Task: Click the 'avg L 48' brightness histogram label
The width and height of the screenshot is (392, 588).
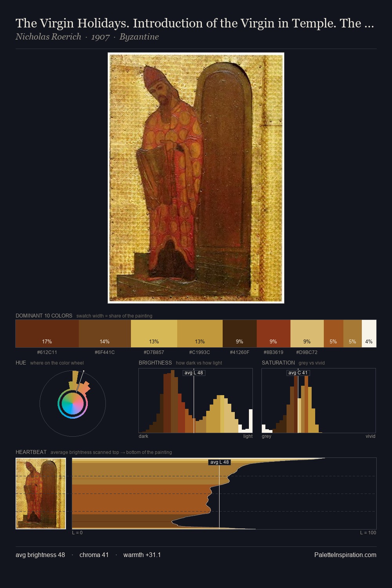Action: click(194, 373)
